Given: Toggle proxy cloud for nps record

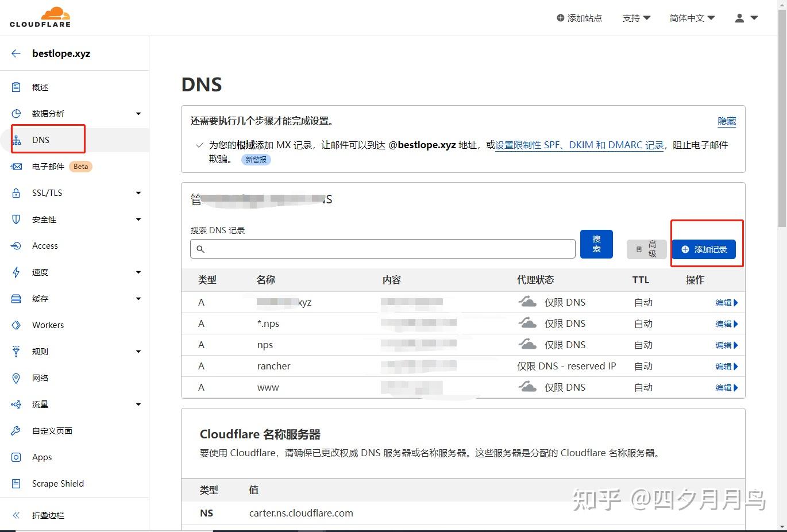Looking at the screenshot, I should pyautogui.click(x=527, y=345).
